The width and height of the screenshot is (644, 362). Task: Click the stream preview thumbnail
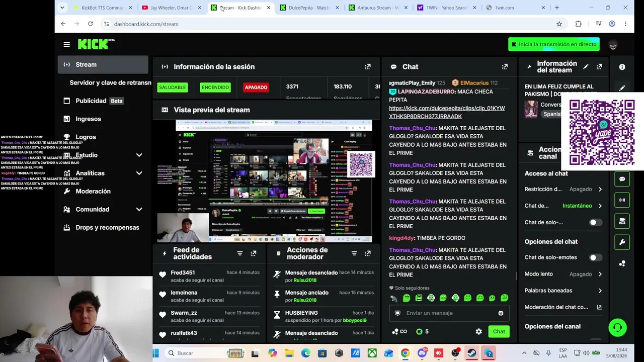coord(265,182)
